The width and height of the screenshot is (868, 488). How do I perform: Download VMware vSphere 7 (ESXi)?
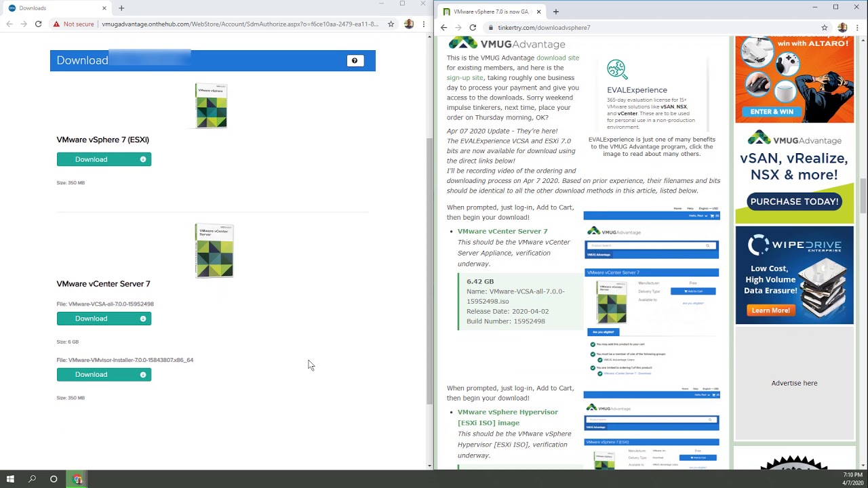(104, 159)
